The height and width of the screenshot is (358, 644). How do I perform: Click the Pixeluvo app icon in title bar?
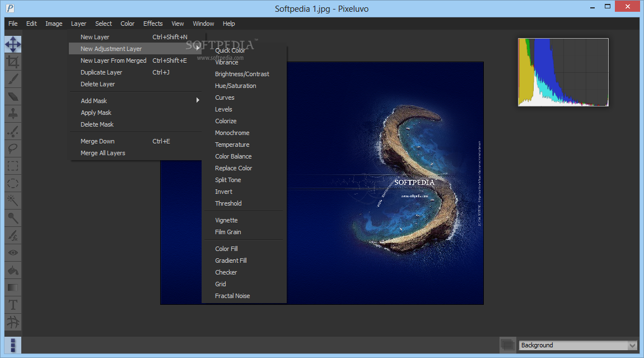(x=10, y=8)
